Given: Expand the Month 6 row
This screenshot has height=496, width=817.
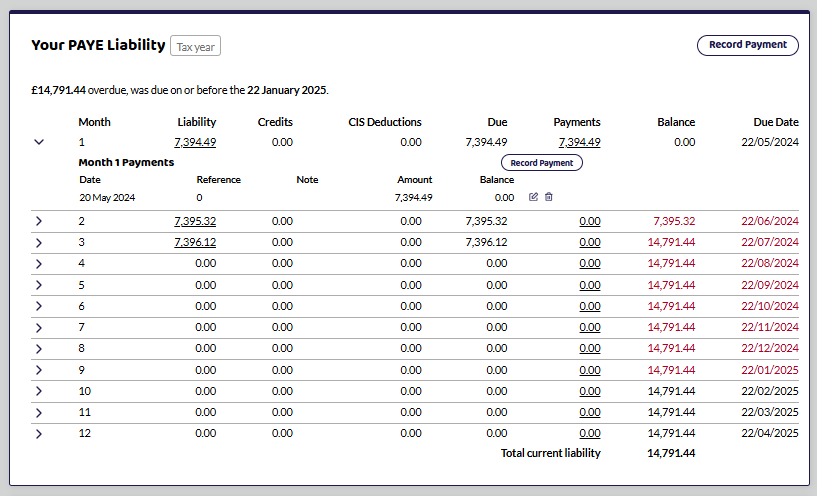Looking at the screenshot, I should point(39,306).
